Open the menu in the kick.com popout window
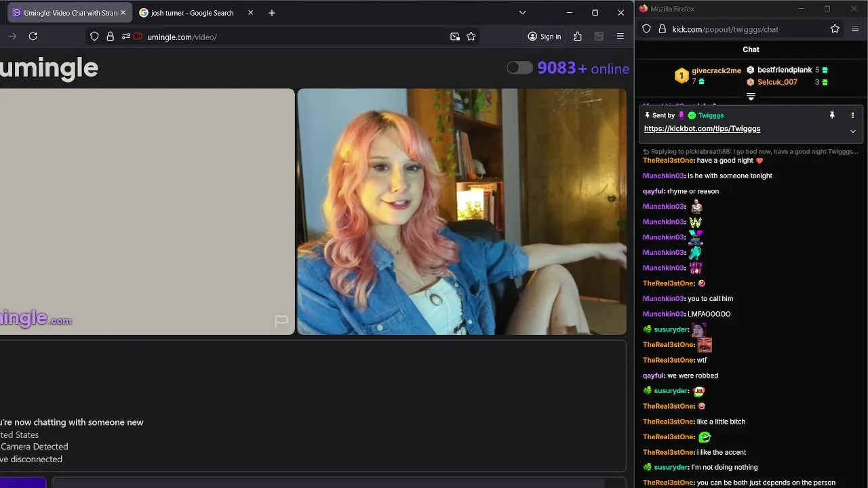 [x=855, y=28]
